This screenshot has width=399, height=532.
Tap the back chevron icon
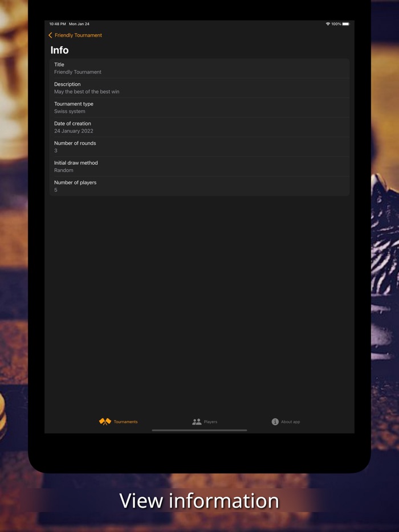coord(50,35)
